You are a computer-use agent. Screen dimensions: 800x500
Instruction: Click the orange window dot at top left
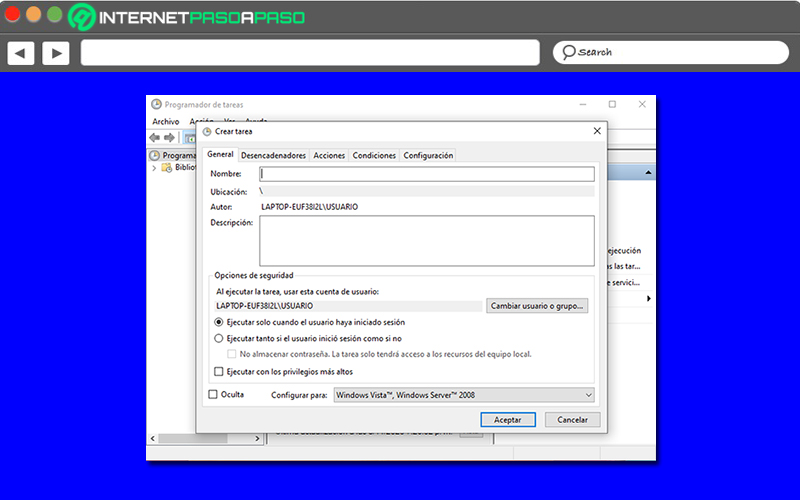click(x=34, y=14)
